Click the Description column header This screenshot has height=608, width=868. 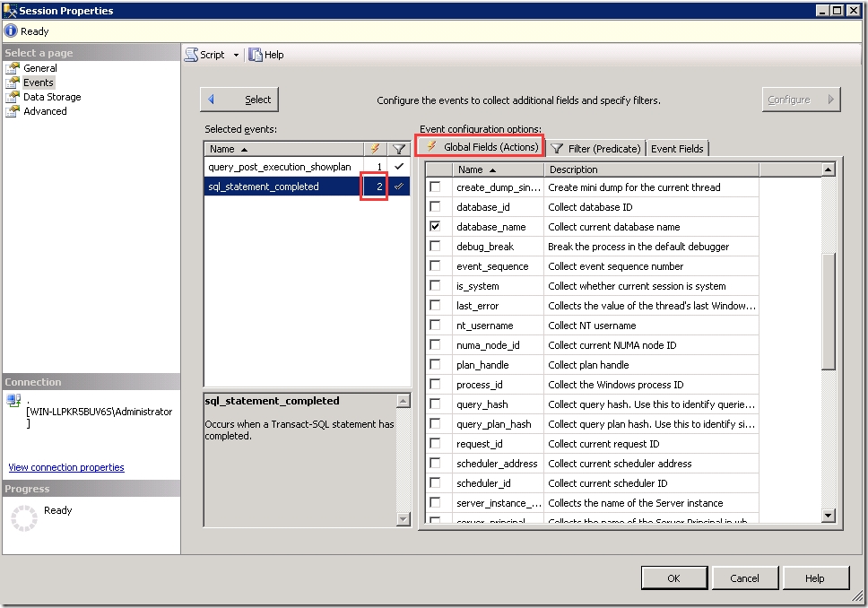point(652,169)
